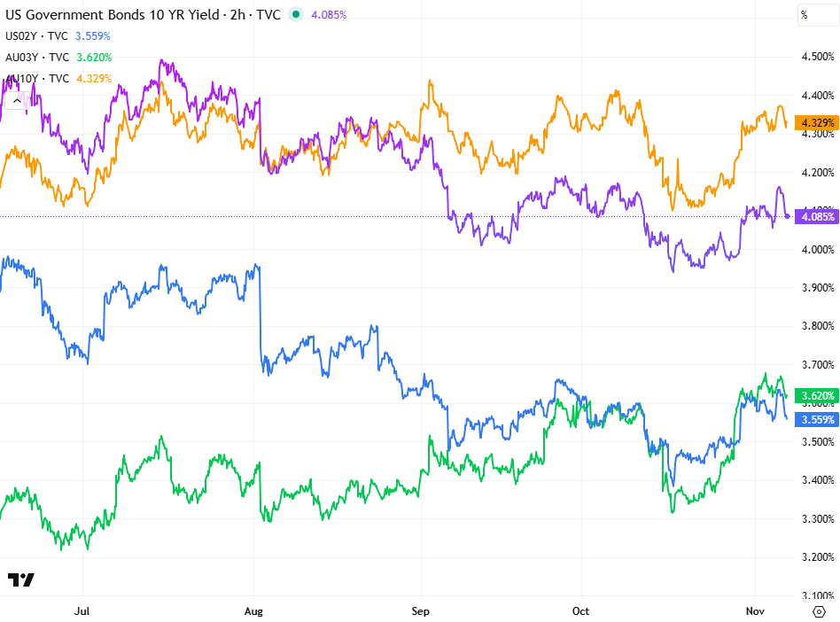The height and width of the screenshot is (622, 840).
Task: Collapse the symbol legend with chevron
Action: click(x=16, y=101)
